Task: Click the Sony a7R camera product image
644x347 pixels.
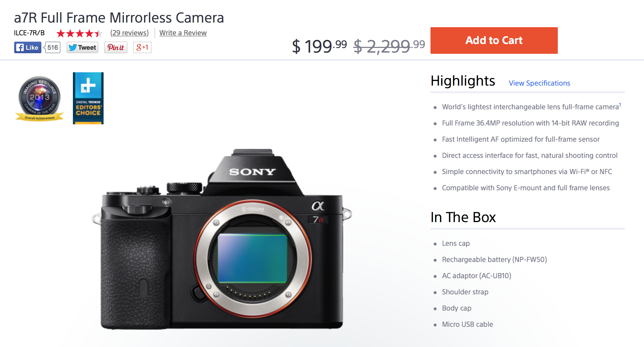Action: (x=222, y=240)
